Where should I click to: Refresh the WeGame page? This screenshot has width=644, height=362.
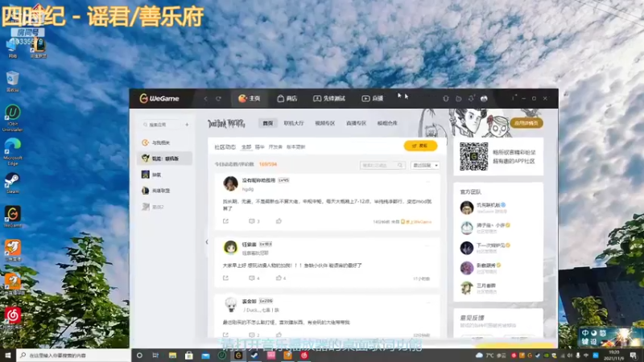tap(218, 98)
